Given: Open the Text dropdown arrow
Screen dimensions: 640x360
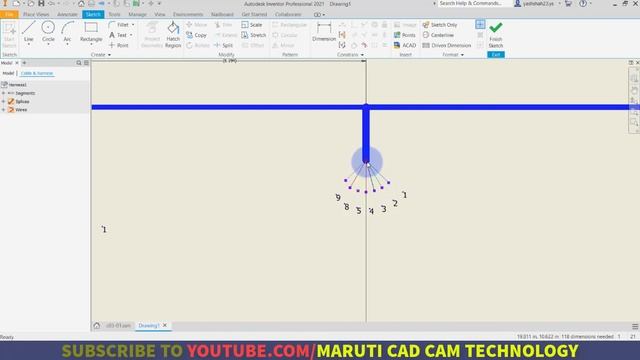Looking at the screenshot, I should coord(131,35).
